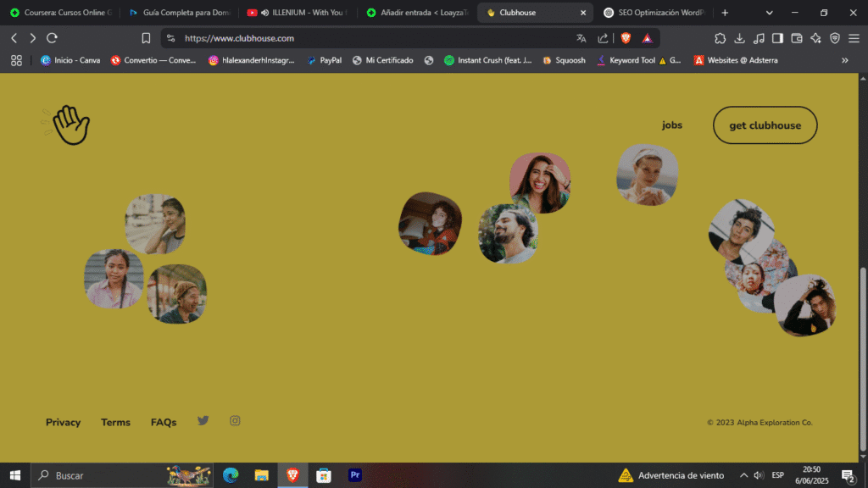Viewport: 868px width, 488px height.
Task: Open the Leo AI sparkle icon
Action: [815, 38]
